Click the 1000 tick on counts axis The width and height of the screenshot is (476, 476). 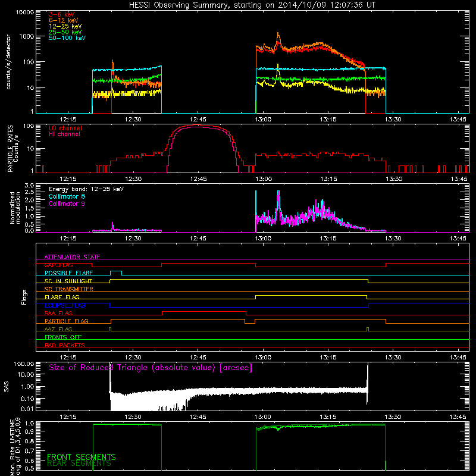coord(26,36)
